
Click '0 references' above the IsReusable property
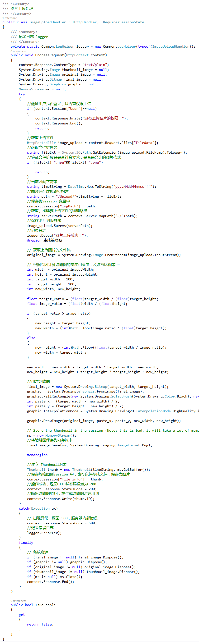tap(18, 601)
